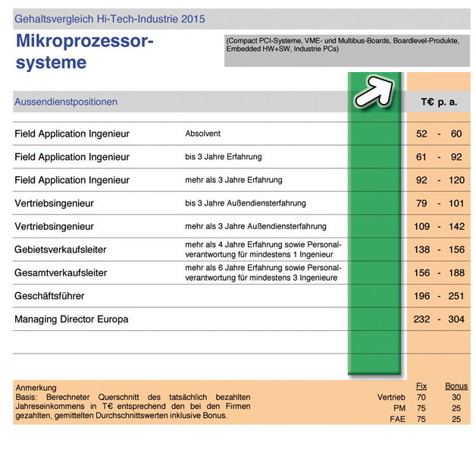Click the upper salary value 120
This screenshot has height=453, width=476.
click(457, 180)
